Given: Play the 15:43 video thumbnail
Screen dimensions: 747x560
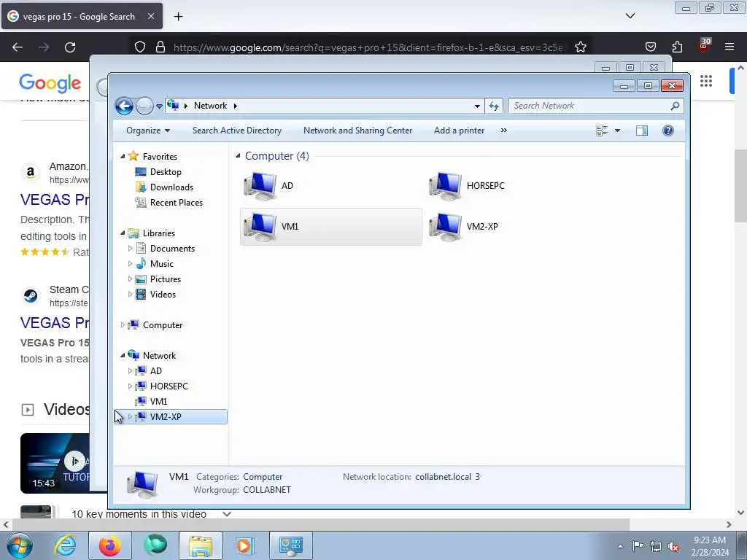Looking at the screenshot, I should click(55, 463).
